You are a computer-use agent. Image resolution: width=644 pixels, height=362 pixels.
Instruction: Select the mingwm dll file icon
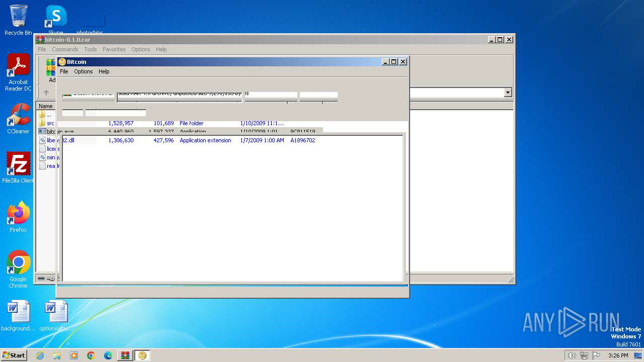pyautogui.click(x=42, y=157)
